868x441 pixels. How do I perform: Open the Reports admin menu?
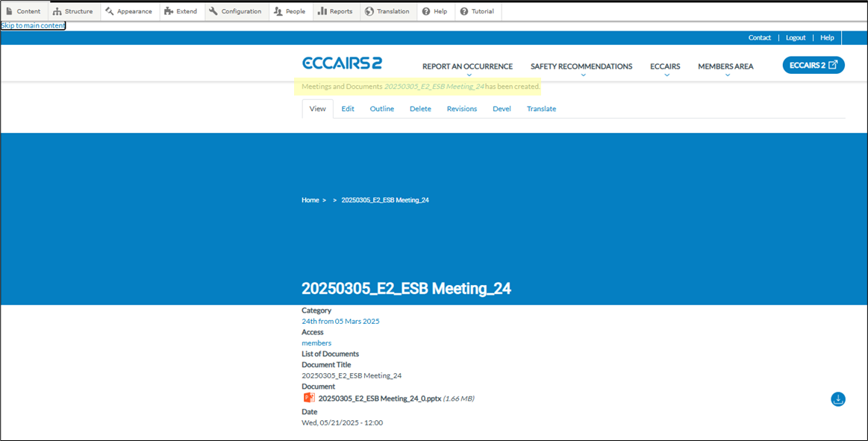(335, 11)
